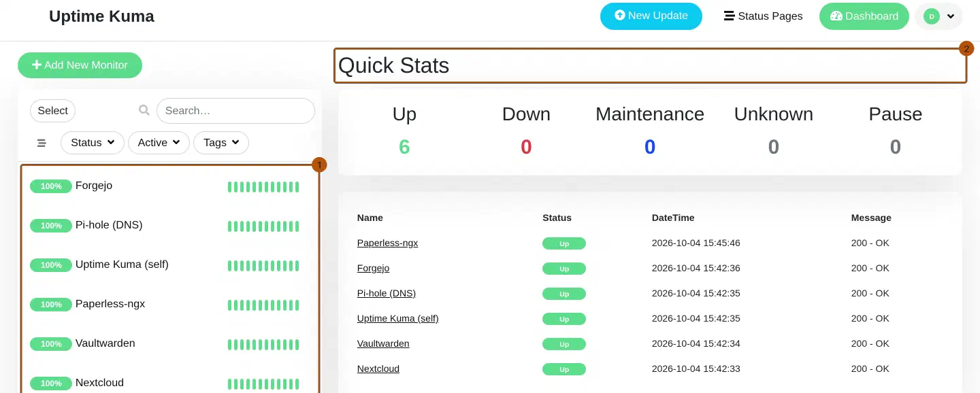This screenshot has width=980, height=393.
Task: Click Up status badge for Nextcloud row
Action: click(x=563, y=369)
